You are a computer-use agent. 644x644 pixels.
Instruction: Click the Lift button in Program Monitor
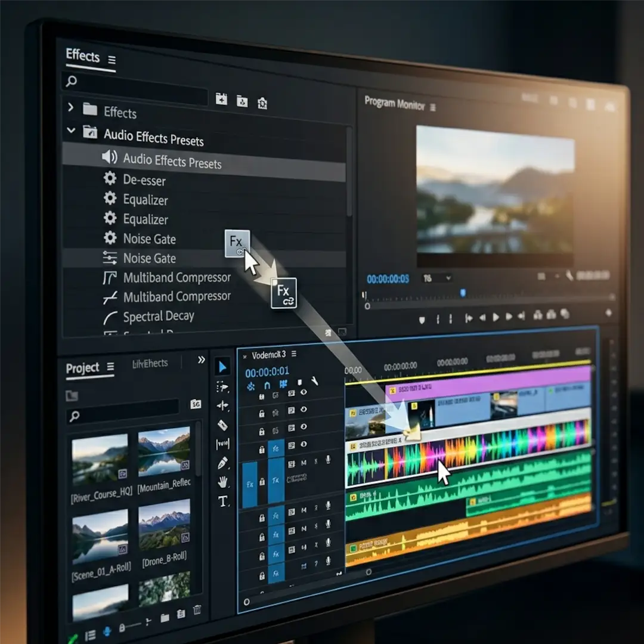537,315
